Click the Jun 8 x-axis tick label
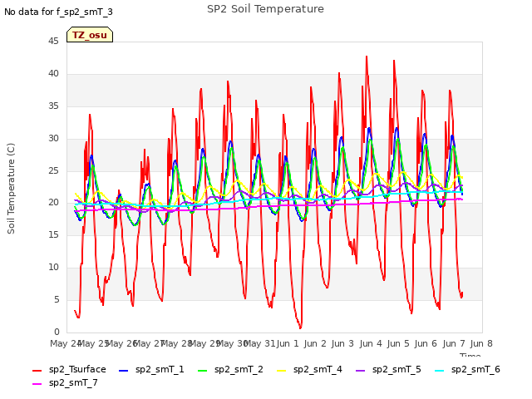This screenshot has width=532, height=399. click(x=481, y=343)
